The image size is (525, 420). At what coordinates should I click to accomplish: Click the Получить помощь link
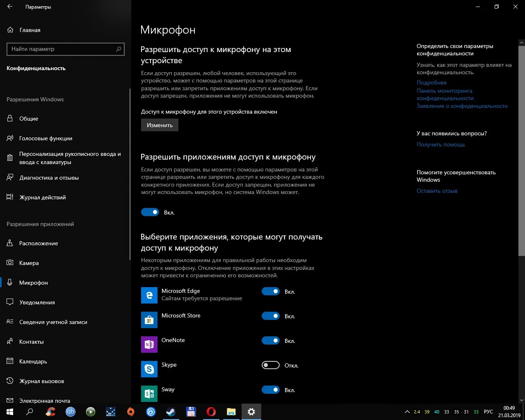click(x=441, y=144)
